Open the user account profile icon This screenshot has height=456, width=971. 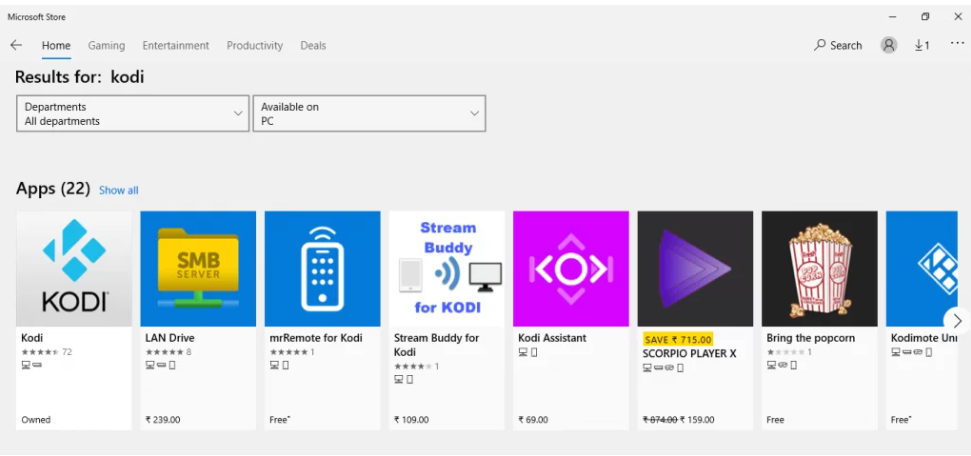coord(889,45)
